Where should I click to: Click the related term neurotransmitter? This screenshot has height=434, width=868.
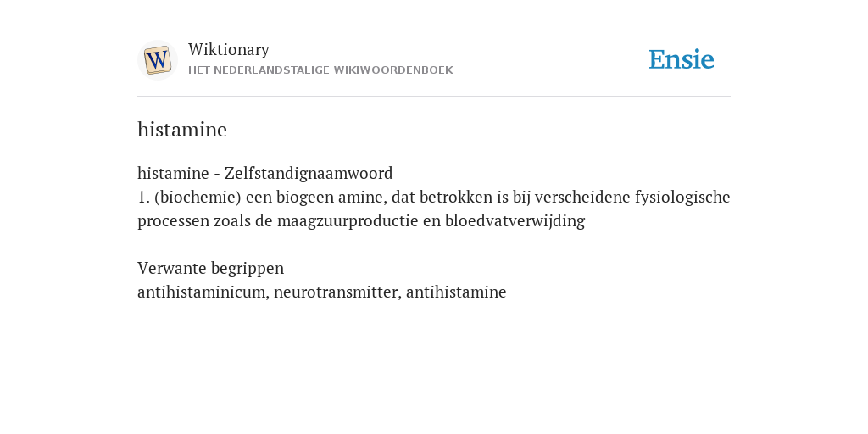pyautogui.click(x=336, y=292)
